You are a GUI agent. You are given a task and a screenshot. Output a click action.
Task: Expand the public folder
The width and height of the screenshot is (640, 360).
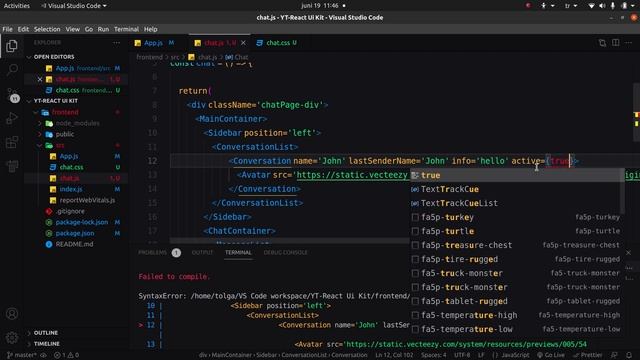click(64, 134)
